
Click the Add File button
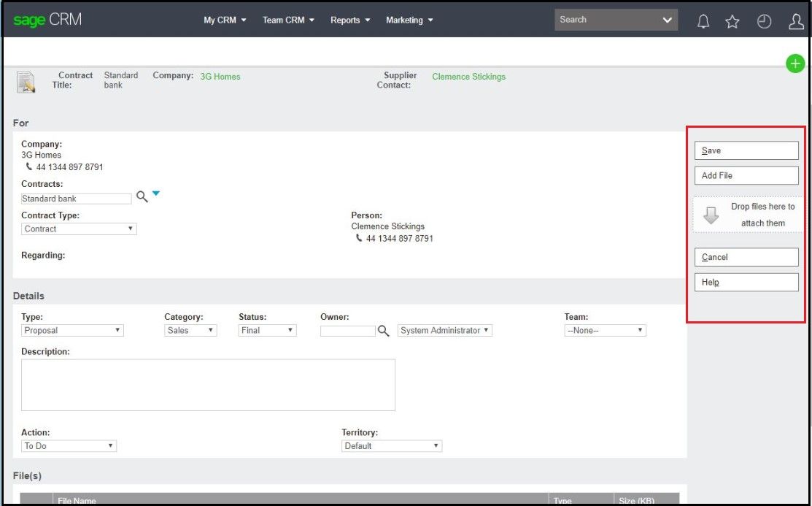point(746,175)
